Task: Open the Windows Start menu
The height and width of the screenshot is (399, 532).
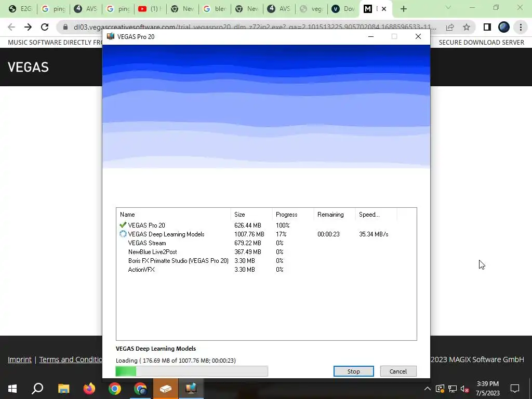Action: [x=12, y=389]
